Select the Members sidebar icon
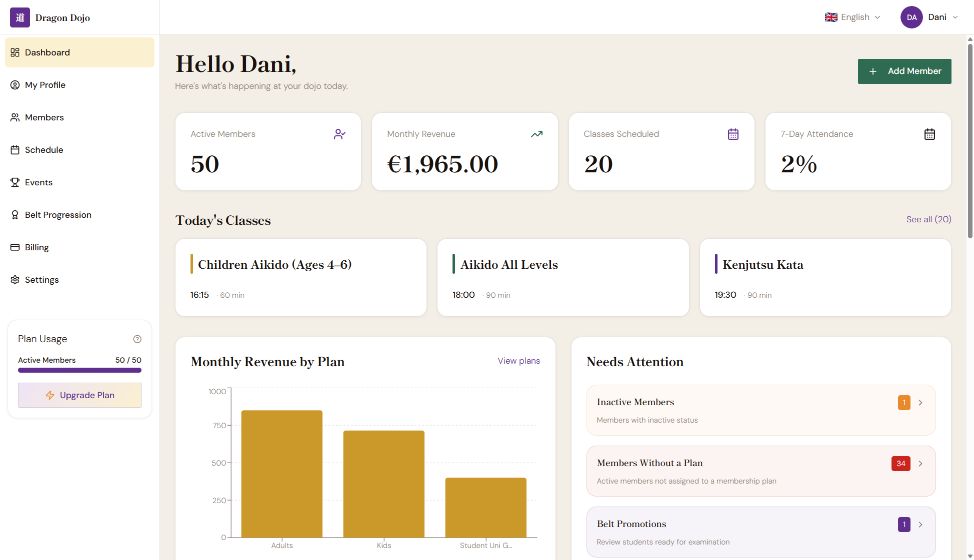Image resolution: width=974 pixels, height=560 pixels. (15, 117)
